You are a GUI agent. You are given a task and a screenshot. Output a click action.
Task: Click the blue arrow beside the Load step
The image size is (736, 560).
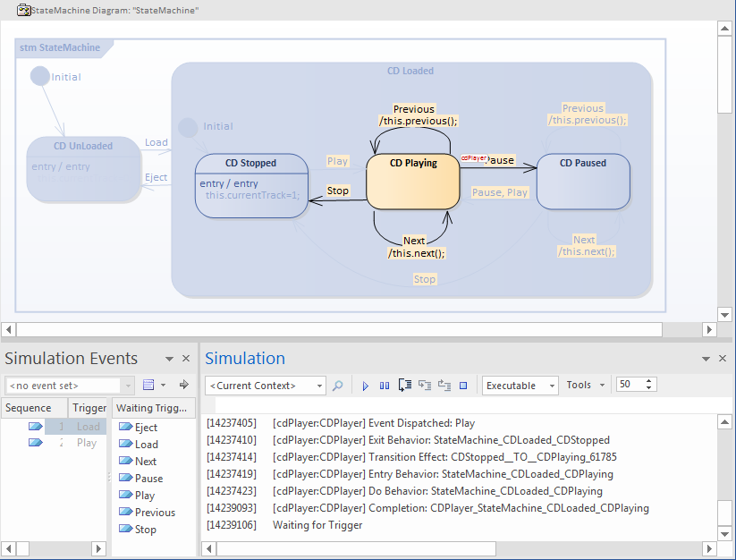(34, 427)
